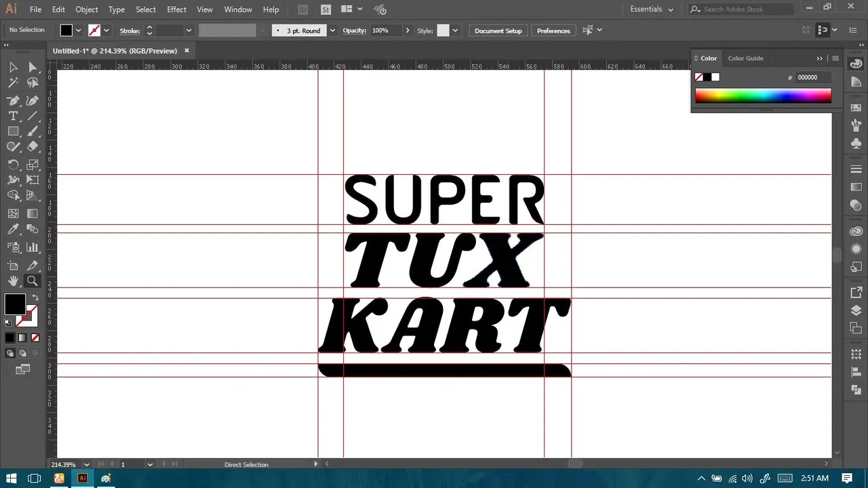Image resolution: width=868 pixels, height=488 pixels.
Task: Activate the Hand tool
Action: [13, 281]
